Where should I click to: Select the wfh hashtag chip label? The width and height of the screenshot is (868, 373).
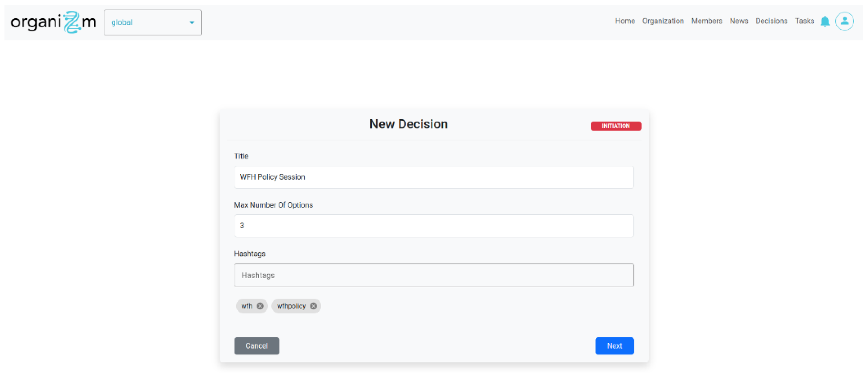(247, 306)
